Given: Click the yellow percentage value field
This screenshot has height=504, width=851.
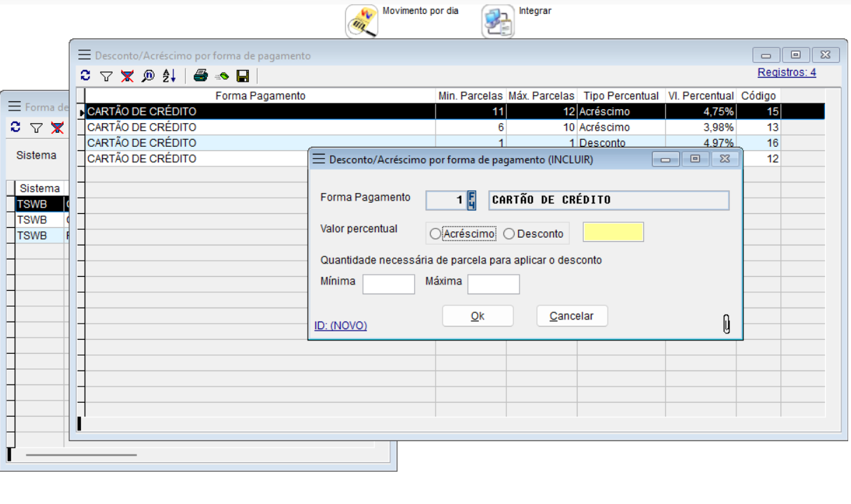Looking at the screenshot, I should coord(613,233).
